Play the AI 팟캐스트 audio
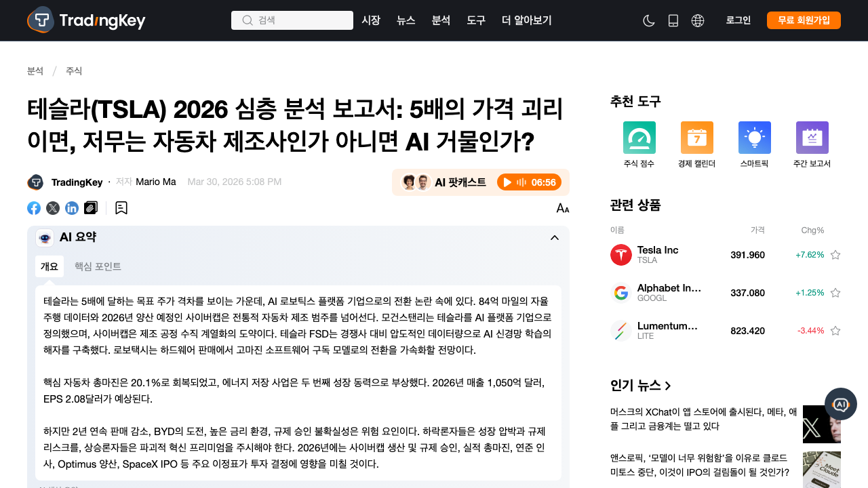 528,182
